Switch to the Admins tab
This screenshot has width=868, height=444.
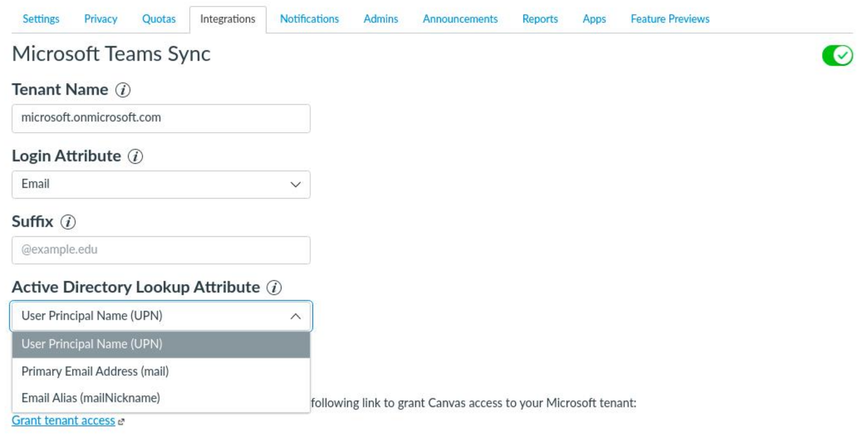pyautogui.click(x=381, y=19)
